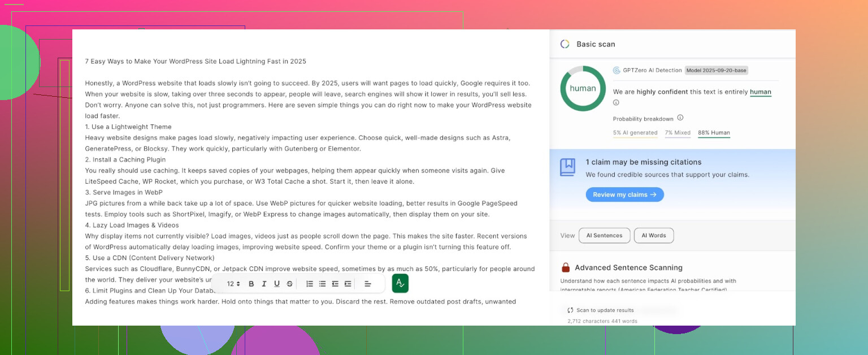Toggle the AI Sentences view
This screenshot has width=868, height=355.
604,236
